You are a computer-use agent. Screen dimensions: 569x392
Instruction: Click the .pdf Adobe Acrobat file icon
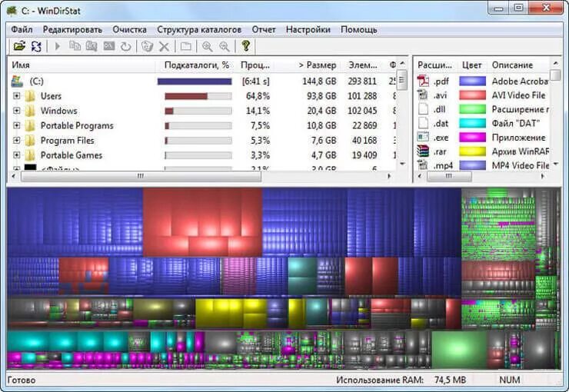[423, 81]
